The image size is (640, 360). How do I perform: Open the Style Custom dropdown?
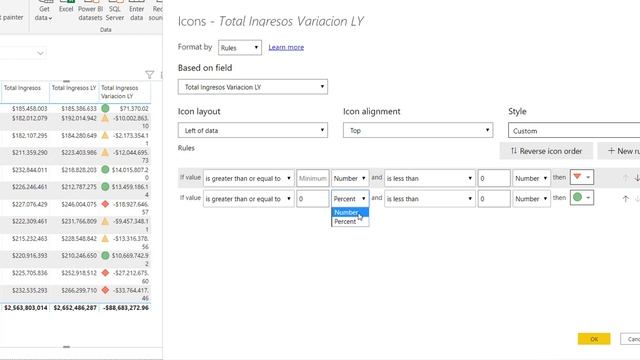(x=574, y=131)
